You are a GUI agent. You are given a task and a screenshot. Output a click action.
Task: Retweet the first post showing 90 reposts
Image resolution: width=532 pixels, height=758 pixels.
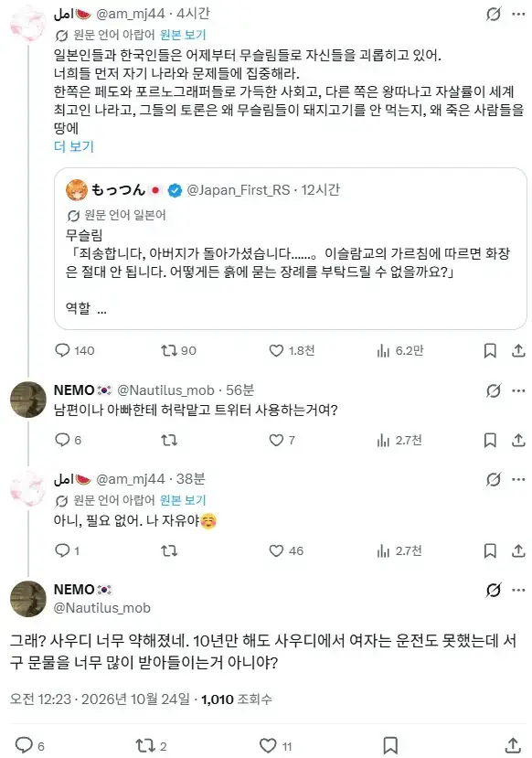pos(178,350)
